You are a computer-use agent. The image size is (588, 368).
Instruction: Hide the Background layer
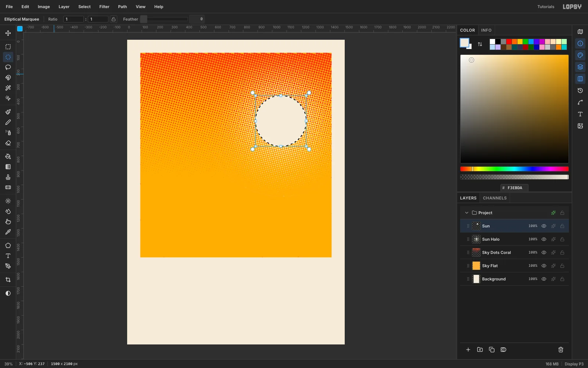pyautogui.click(x=544, y=279)
